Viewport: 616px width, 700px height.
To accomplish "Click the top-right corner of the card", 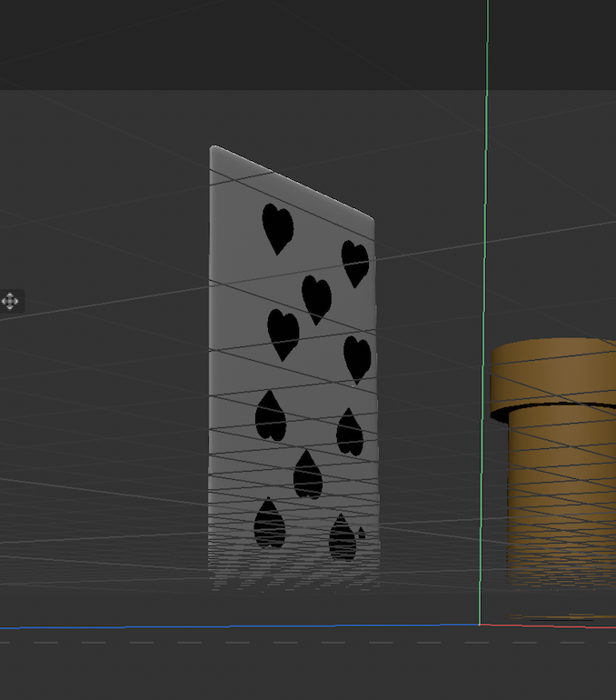I will point(372,219).
